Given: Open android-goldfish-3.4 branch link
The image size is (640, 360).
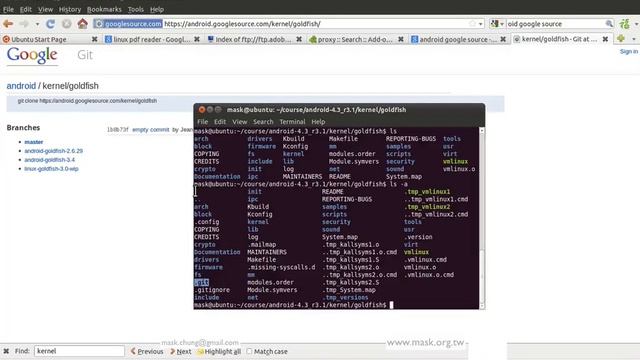Looking at the screenshot, I should click(x=49, y=160).
